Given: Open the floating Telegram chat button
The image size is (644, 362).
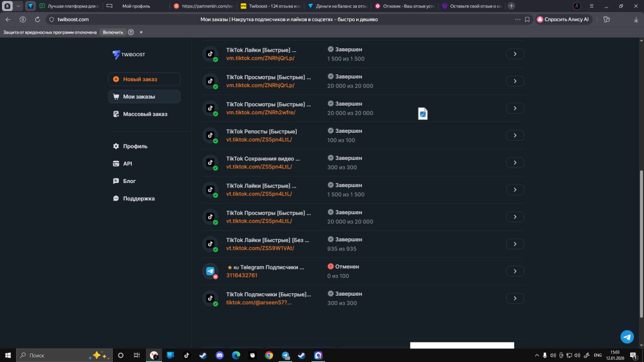Looking at the screenshot, I should pos(627,336).
